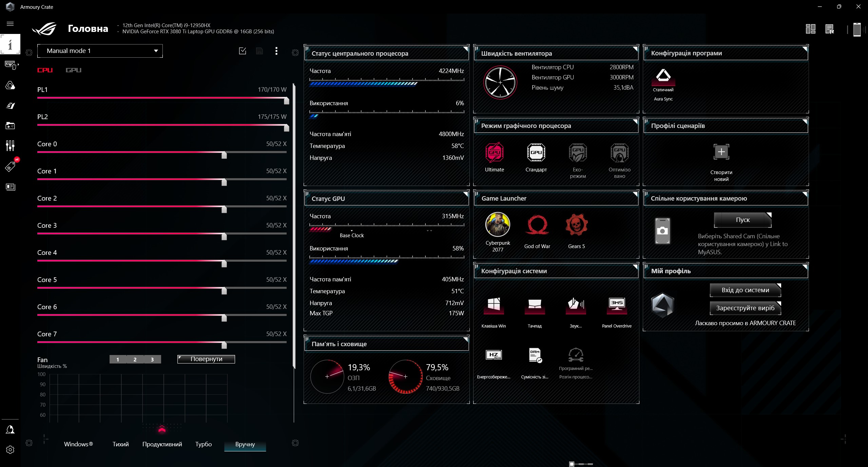Screen dimensions: 868x467
Task: Open settings gear in left sidebar
Action: coord(10,450)
